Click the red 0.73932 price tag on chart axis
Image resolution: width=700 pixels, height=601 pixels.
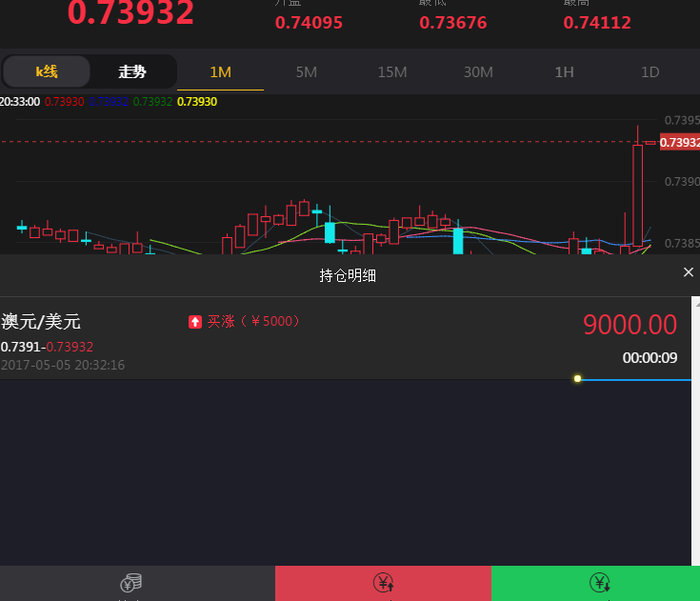(x=679, y=143)
